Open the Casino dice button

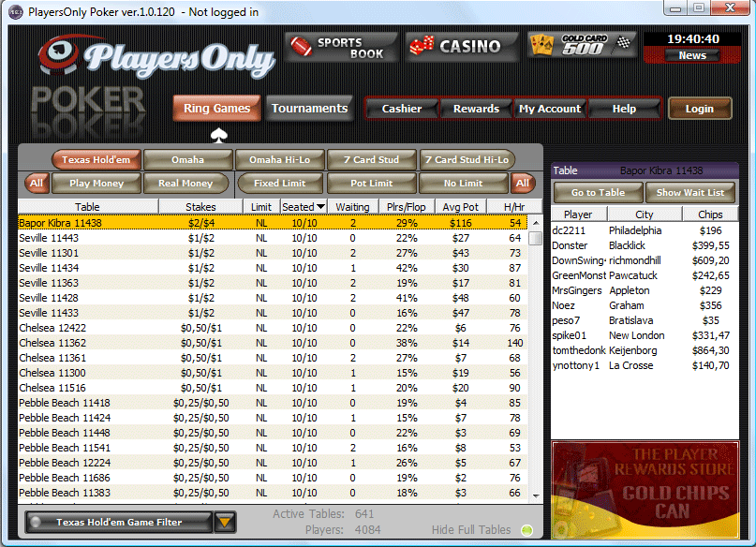pyautogui.click(x=462, y=47)
